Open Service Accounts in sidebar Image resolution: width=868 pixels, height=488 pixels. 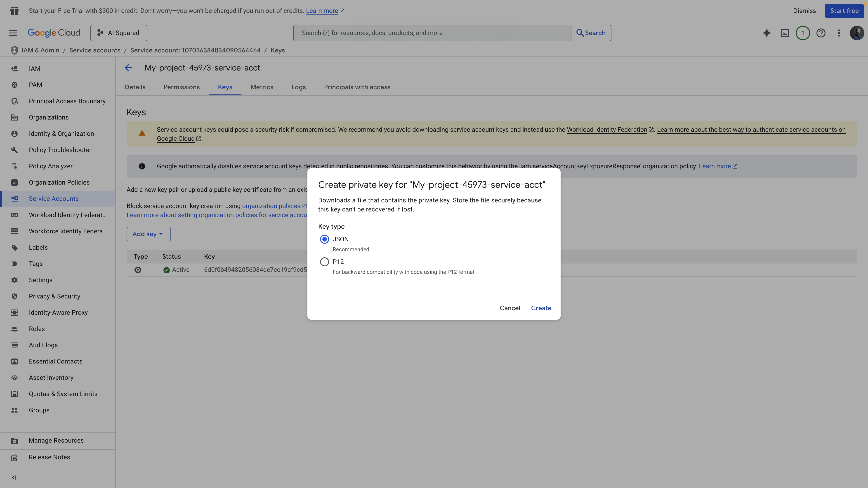[58, 199]
